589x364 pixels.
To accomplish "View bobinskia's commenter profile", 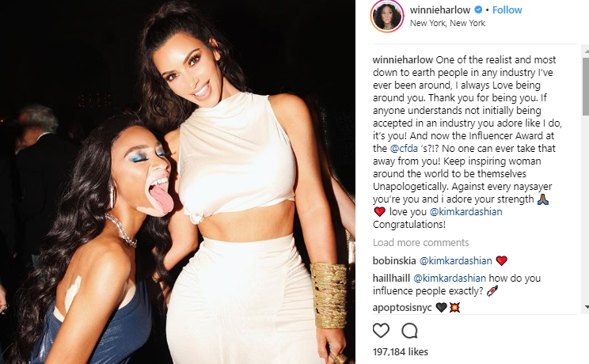I will tap(394, 260).
